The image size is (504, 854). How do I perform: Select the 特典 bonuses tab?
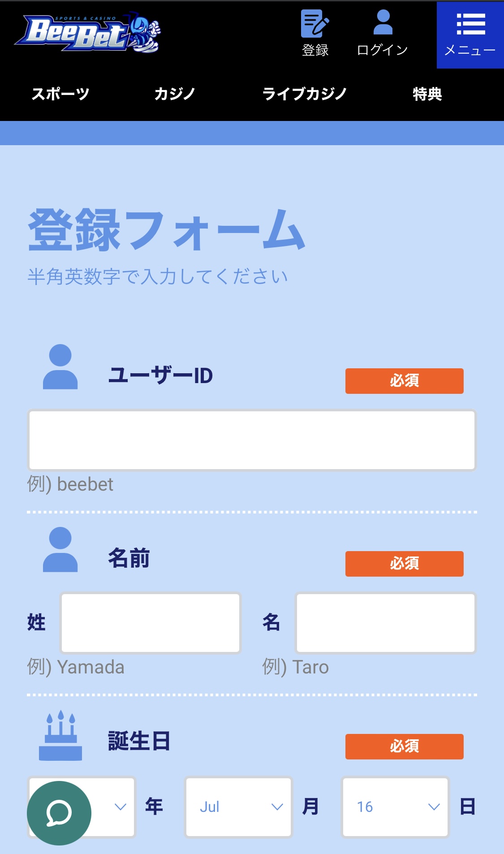click(x=427, y=94)
